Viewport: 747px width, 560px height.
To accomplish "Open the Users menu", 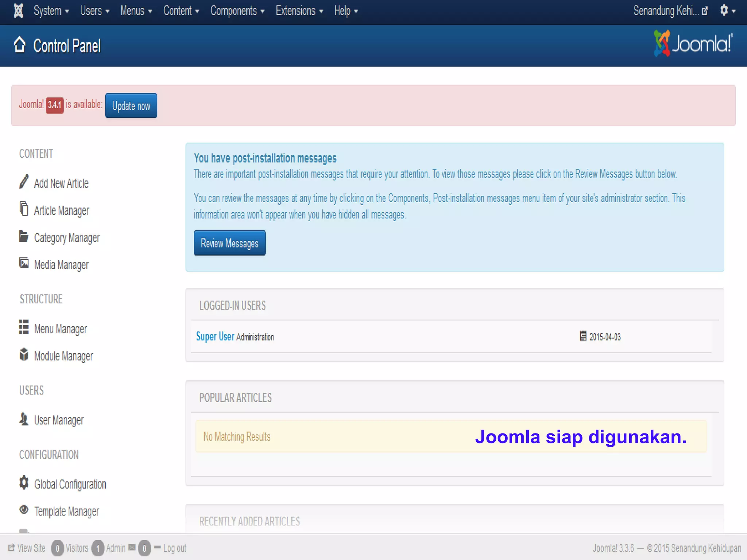I will (94, 11).
